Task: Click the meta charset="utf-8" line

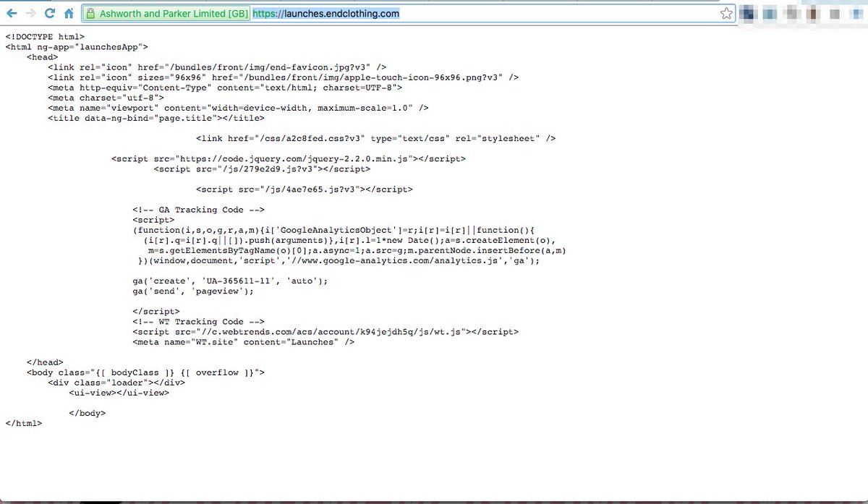Action: tap(106, 98)
